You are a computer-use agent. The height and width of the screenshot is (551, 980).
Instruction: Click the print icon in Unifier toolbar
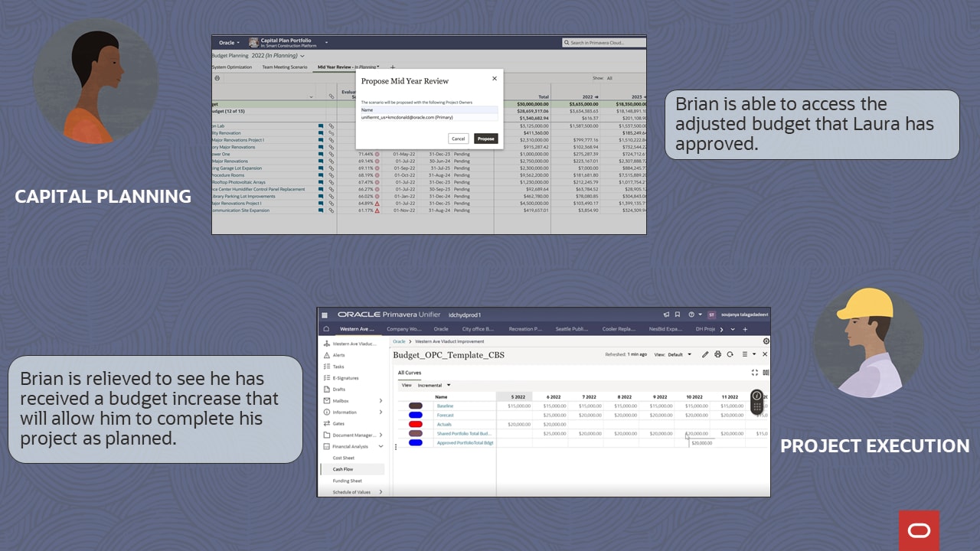pyautogui.click(x=717, y=354)
